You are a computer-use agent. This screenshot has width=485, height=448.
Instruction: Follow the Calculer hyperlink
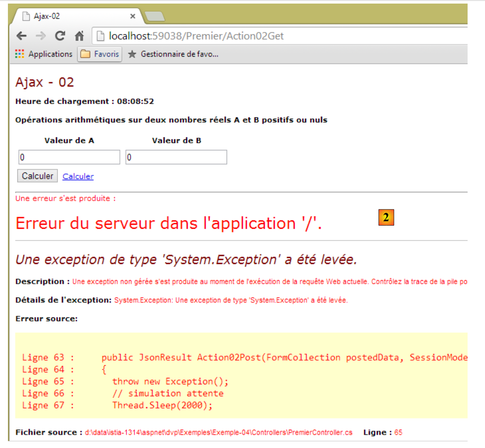[78, 177]
